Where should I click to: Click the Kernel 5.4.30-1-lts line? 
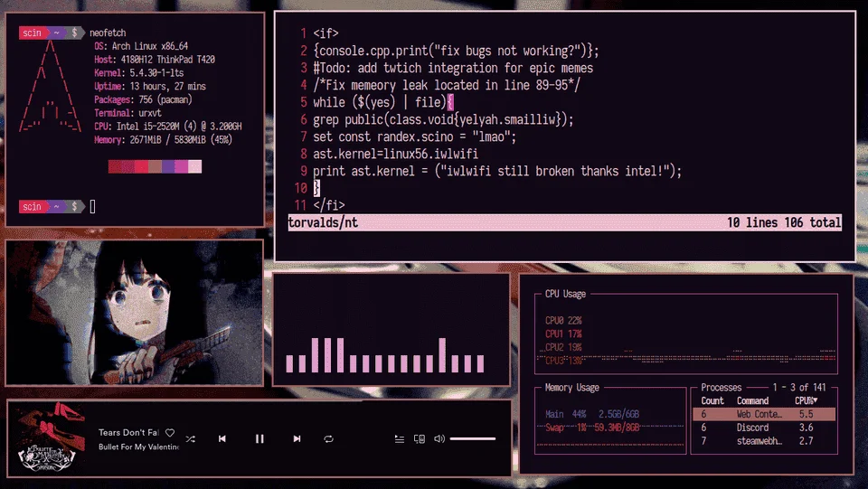click(139, 72)
